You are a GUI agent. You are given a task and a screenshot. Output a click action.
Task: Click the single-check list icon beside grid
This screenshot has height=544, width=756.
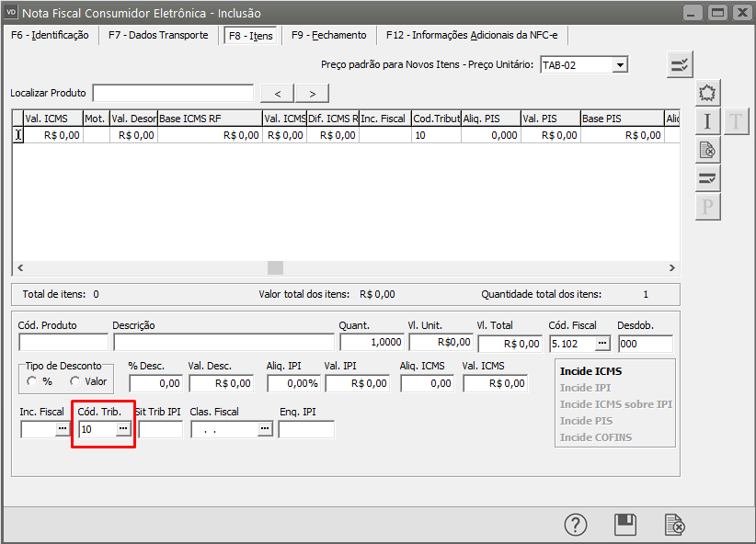707,178
